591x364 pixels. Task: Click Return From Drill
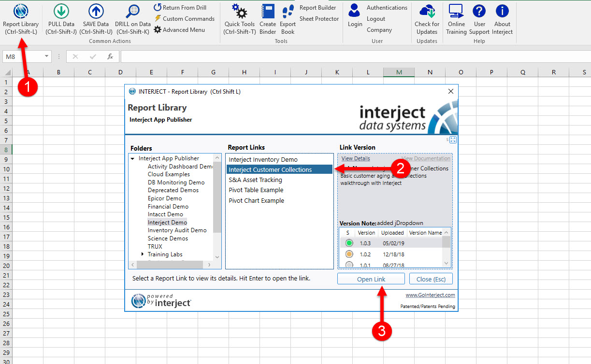point(180,8)
